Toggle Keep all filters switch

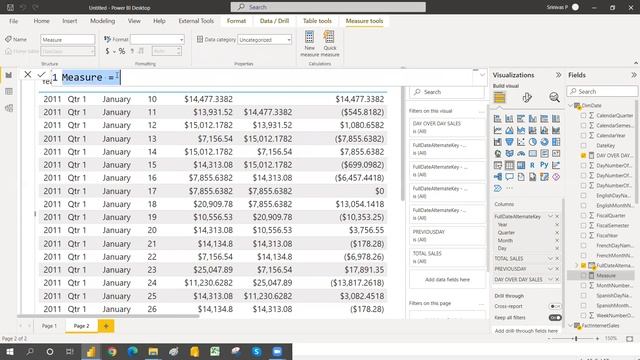(555, 318)
